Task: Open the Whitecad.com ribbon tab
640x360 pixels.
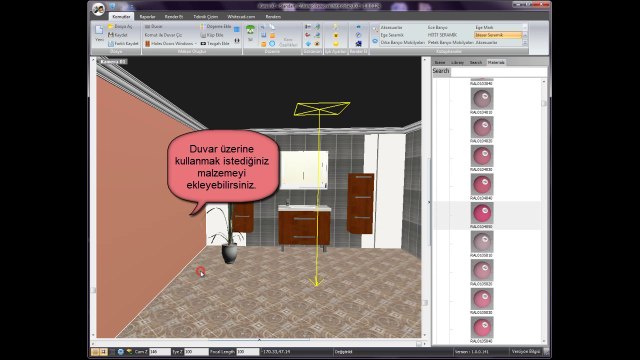Action: [241, 17]
